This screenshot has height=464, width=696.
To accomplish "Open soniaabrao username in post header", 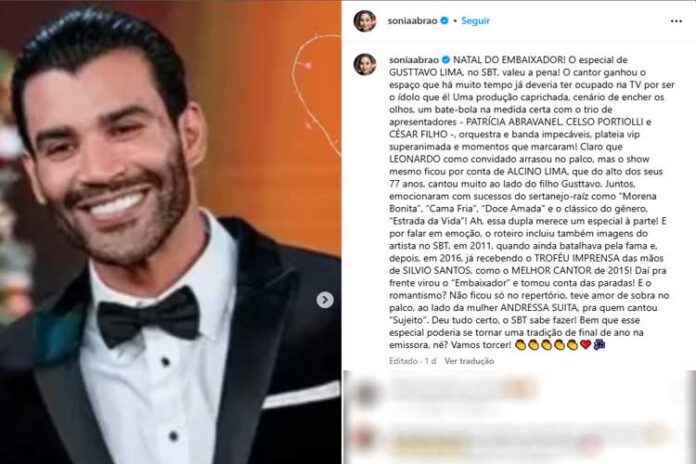I will point(412,20).
